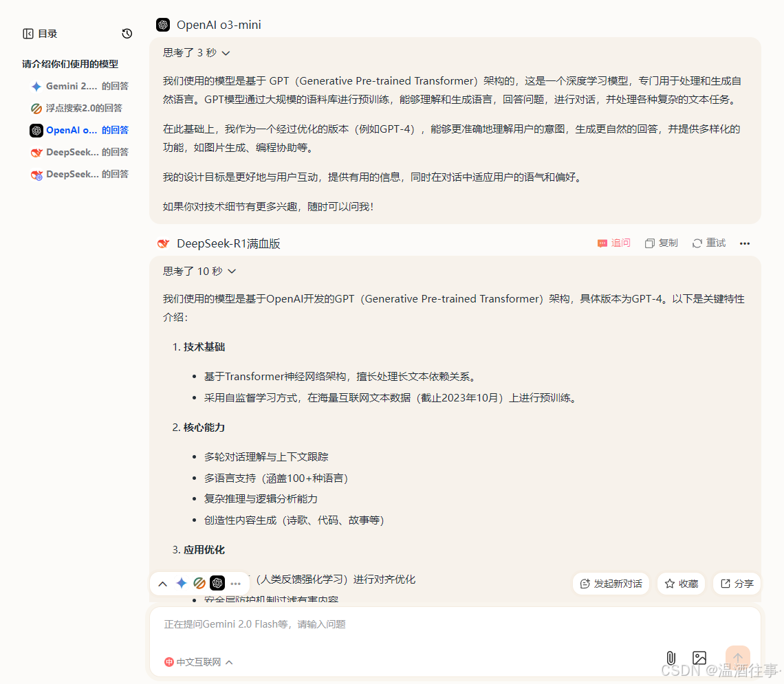The image size is (784, 684).
Task: Select the 浮点搜索 icon in floating bar
Action: point(199,583)
